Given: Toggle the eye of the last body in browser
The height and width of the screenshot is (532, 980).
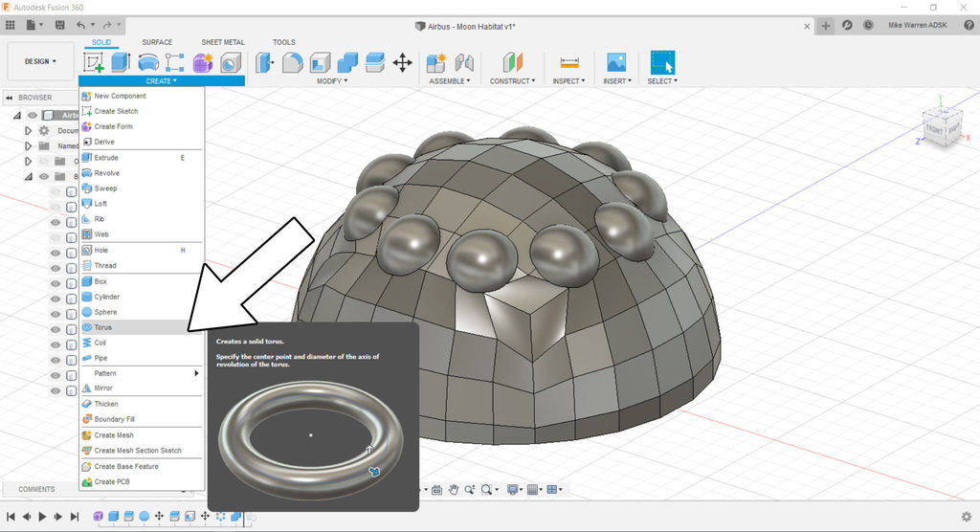Looking at the screenshot, I should [55, 391].
